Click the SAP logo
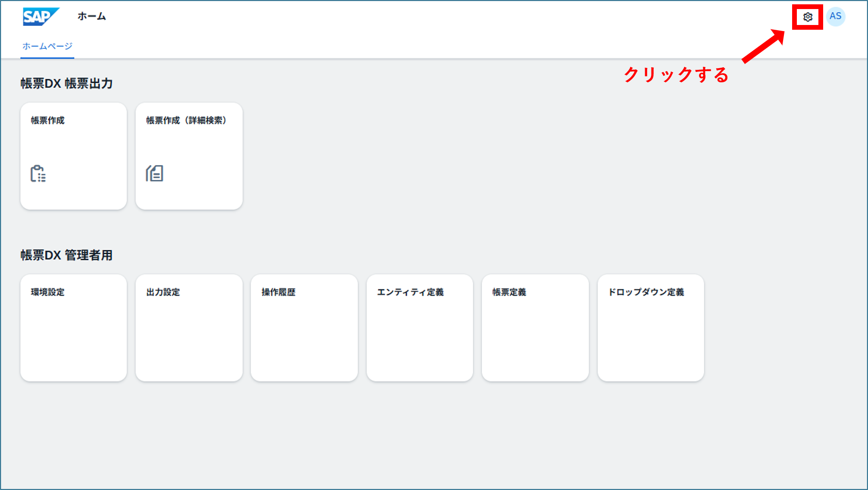This screenshot has width=868, height=490. click(41, 17)
